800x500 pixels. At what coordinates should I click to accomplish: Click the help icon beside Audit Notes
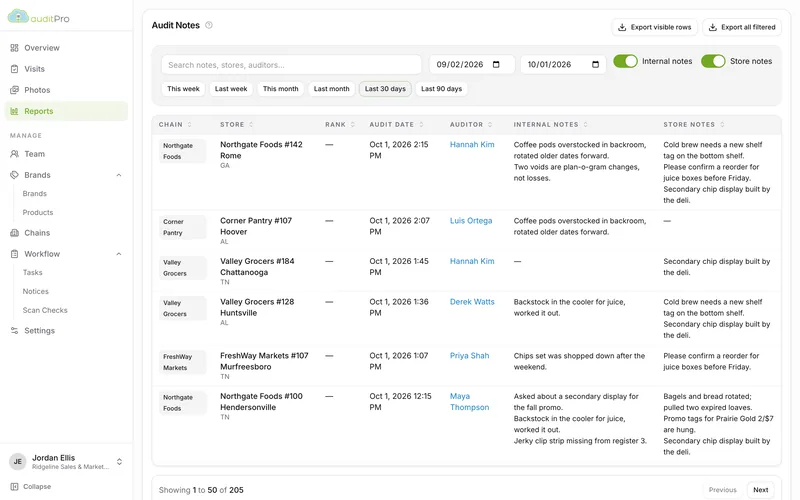tap(209, 25)
